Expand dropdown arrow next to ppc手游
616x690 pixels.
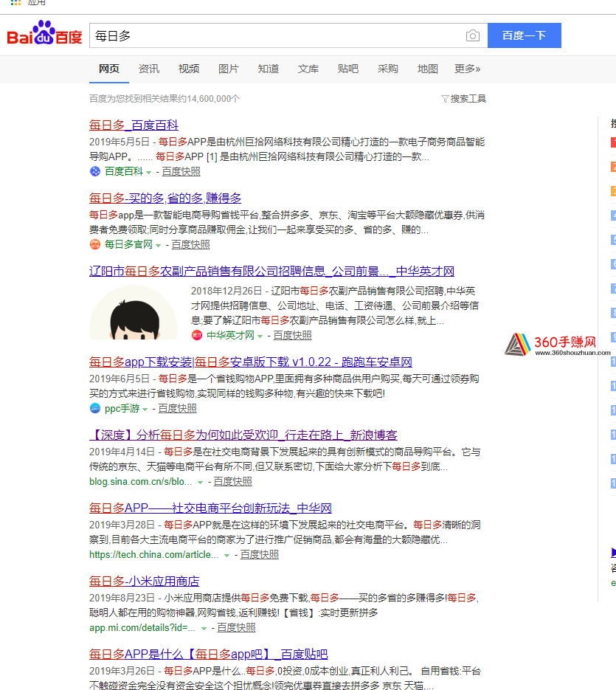pyautogui.click(x=145, y=410)
